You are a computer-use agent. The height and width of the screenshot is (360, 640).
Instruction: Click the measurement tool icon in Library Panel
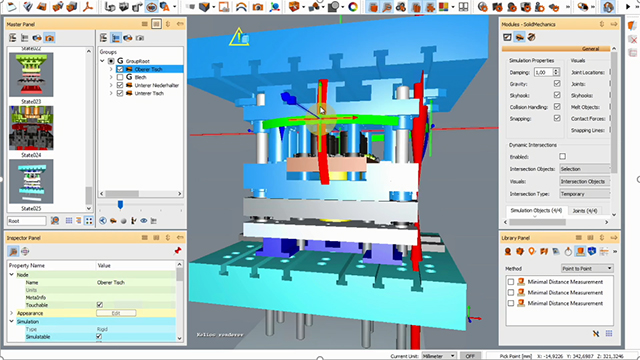pyautogui.click(x=580, y=251)
